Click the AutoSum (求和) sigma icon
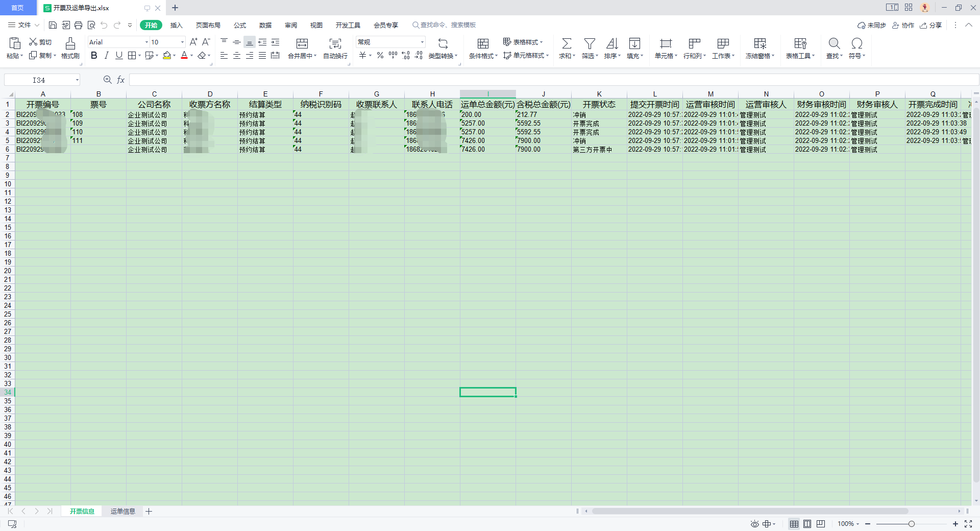Screen dimensions: 980x531 pyautogui.click(x=567, y=44)
